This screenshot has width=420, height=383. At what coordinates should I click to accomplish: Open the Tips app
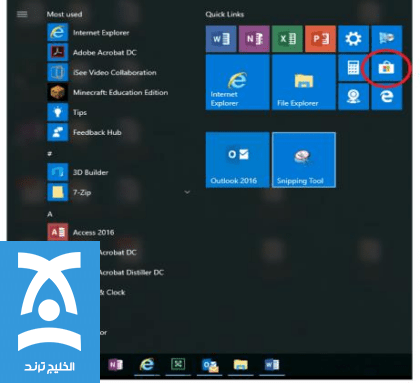point(67,112)
